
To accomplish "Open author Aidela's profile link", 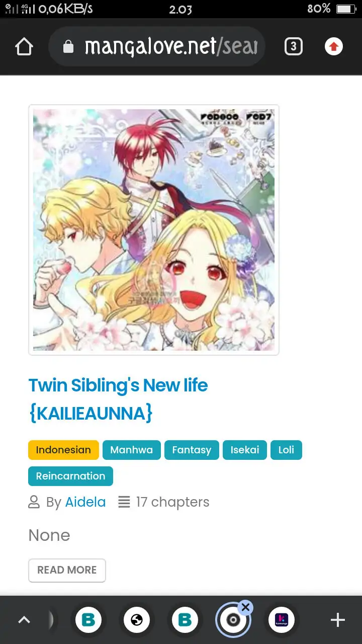I will (85, 502).
